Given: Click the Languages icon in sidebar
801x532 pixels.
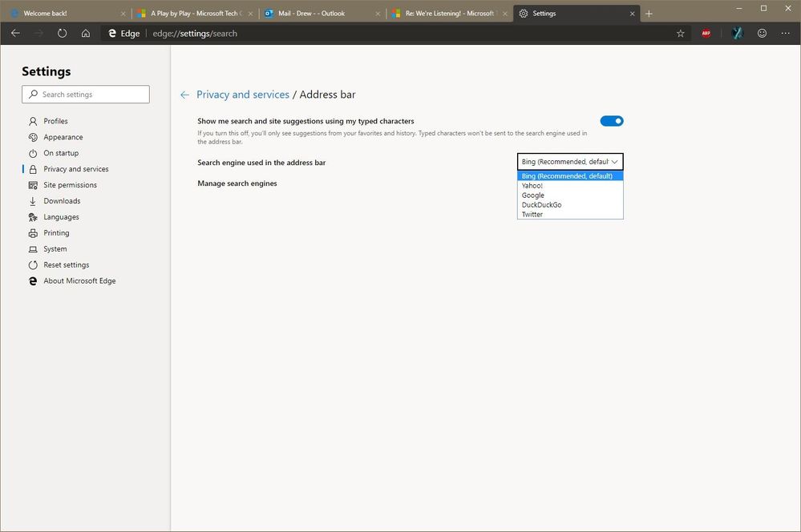Looking at the screenshot, I should point(33,217).
